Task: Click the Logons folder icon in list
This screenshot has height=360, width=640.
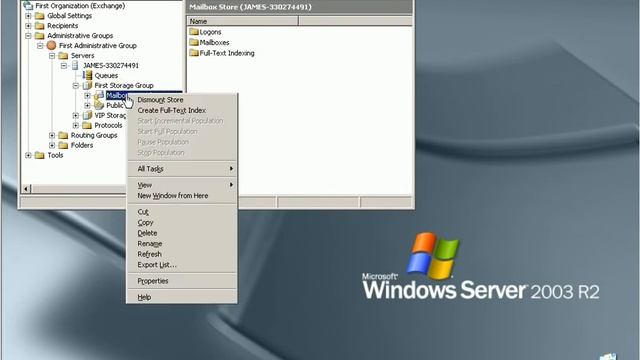Action: point(194,31)
